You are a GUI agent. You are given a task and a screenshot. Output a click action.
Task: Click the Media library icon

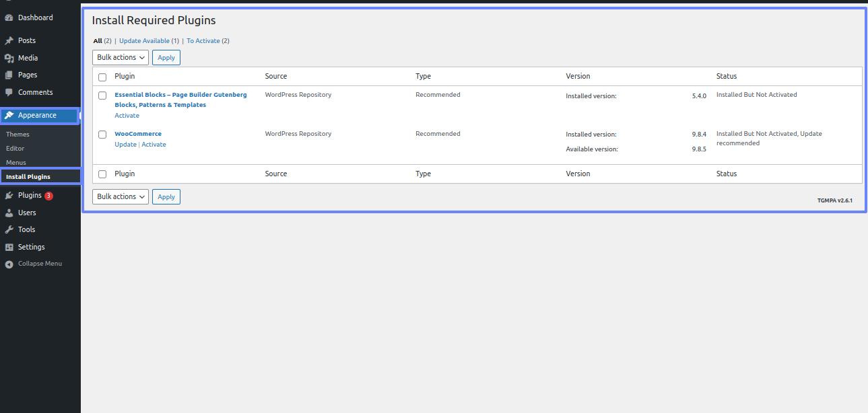(9, 58)
